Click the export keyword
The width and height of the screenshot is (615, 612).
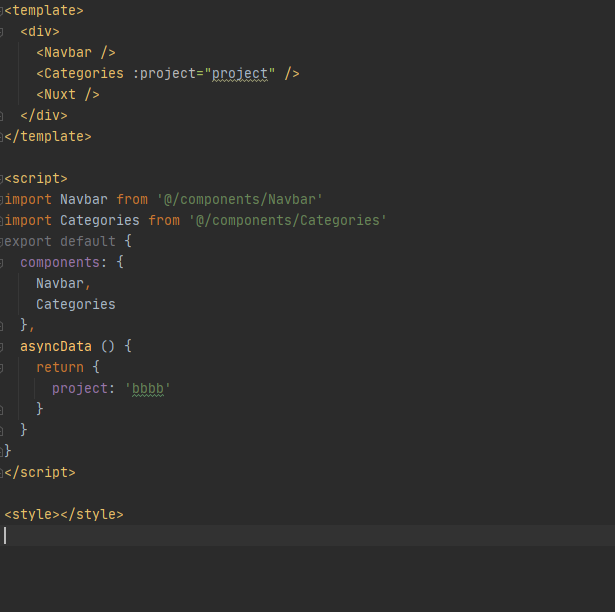pyautogui.click(x=28, y=242)
